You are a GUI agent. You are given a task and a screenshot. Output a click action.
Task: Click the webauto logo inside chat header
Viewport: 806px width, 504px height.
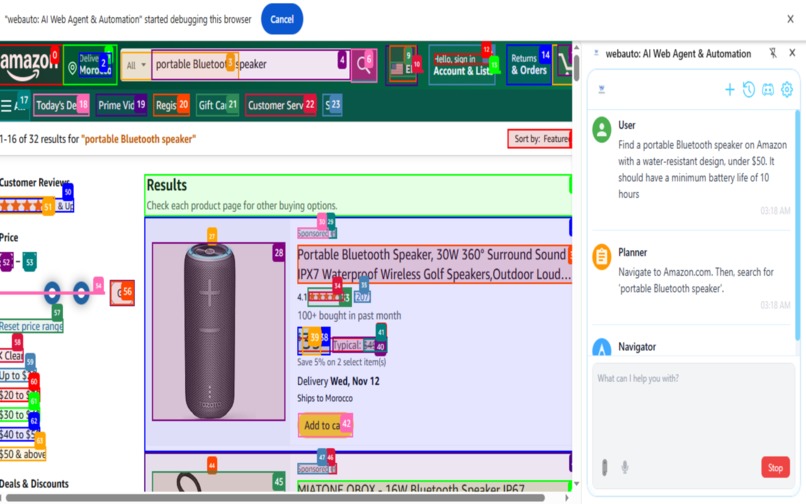(601, 89)
